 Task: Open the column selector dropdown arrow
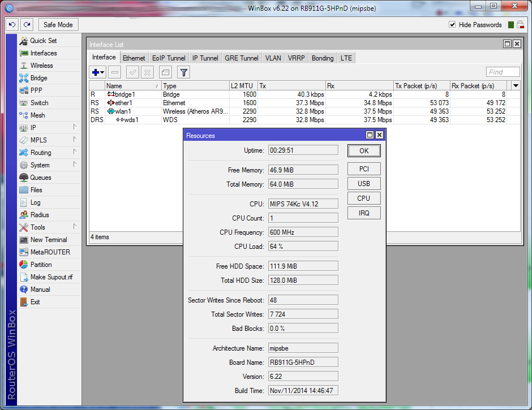pyautogui.click(x=515, y=85)
